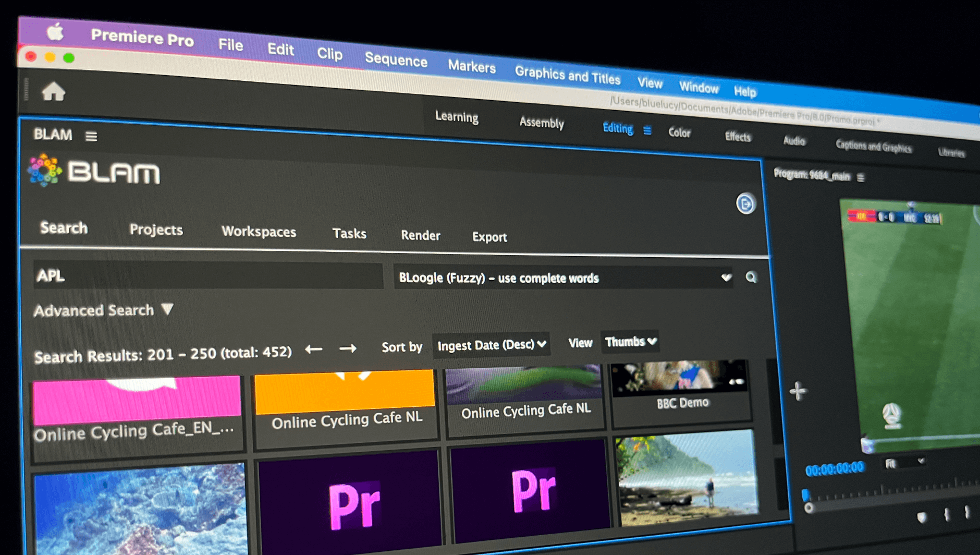Screen dimensions: 980x555
Task: Select the Editing workspace
Action: (617, 128)
